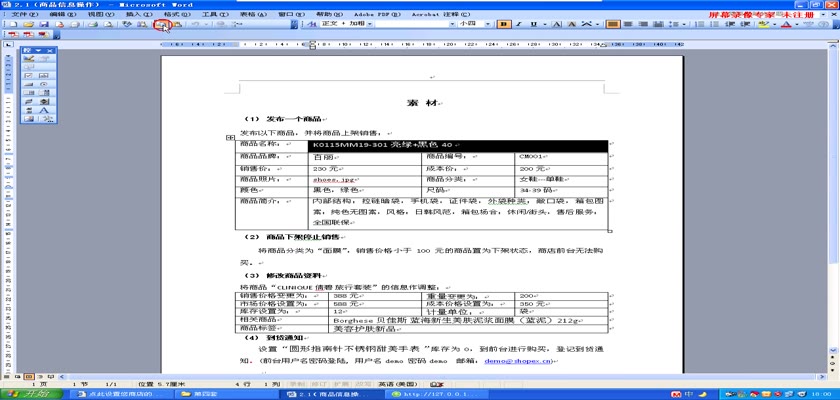The height and width of the screenshot is (400, 840).
Task: Open the 文件(F) menu
Action: coord(25,14)
